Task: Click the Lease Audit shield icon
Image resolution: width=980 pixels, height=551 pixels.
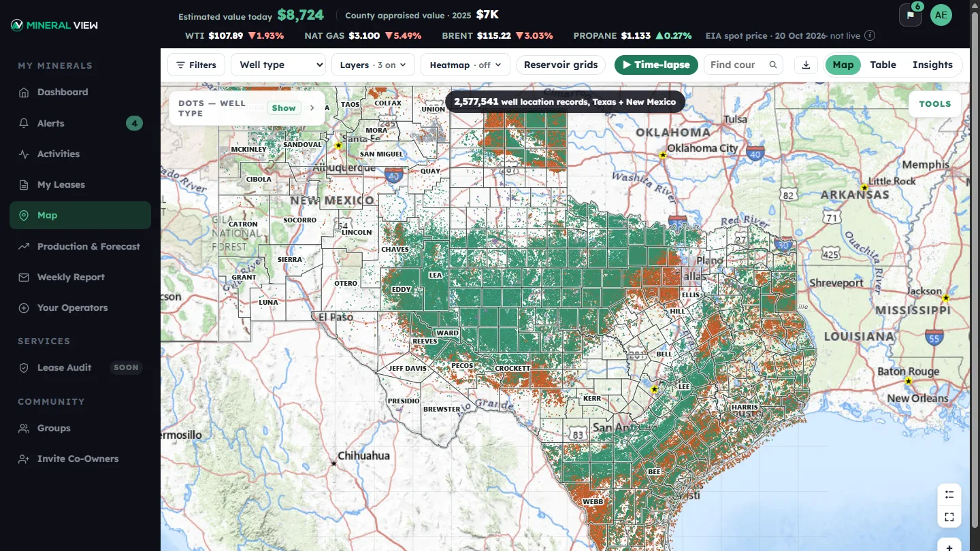Action: (24, 367)
